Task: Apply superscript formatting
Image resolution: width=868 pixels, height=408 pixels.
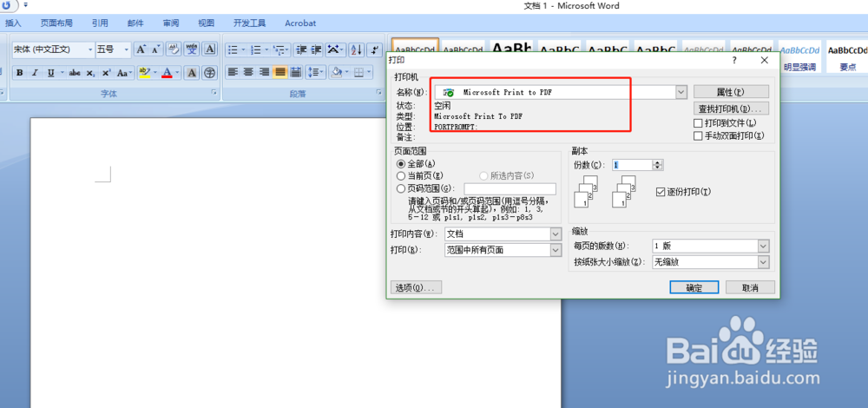Action: [x=106, y=73]
